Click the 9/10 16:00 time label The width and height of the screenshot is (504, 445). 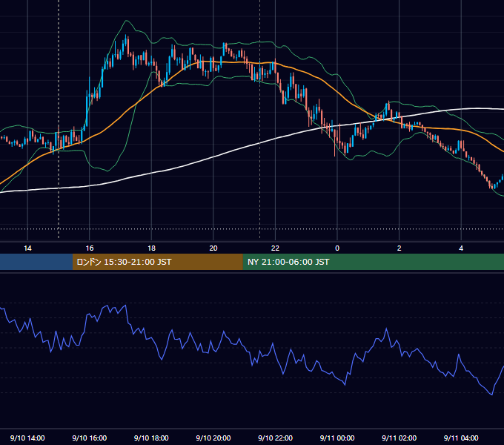pos(90,438)
